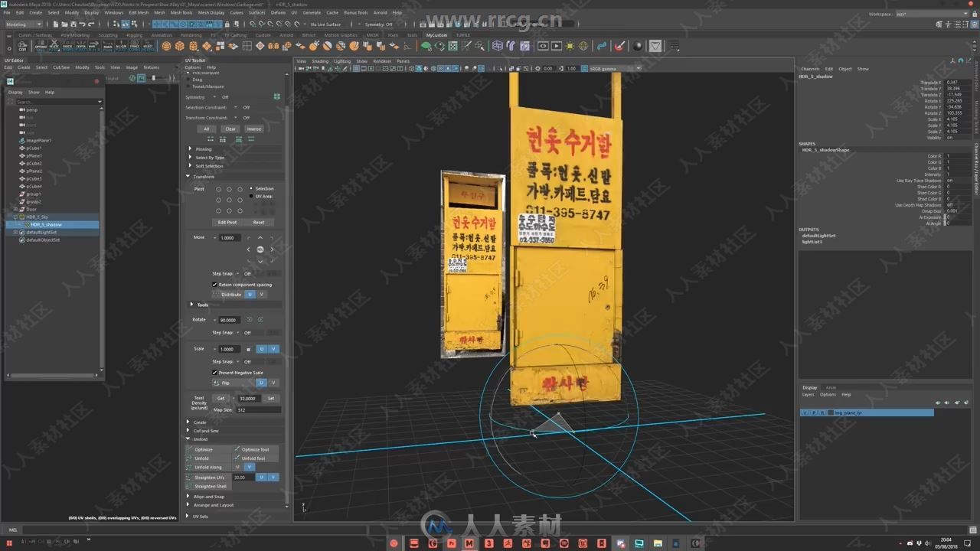Click the poly sphere shelf icon

pyautogui.click(x=166, y=46)
